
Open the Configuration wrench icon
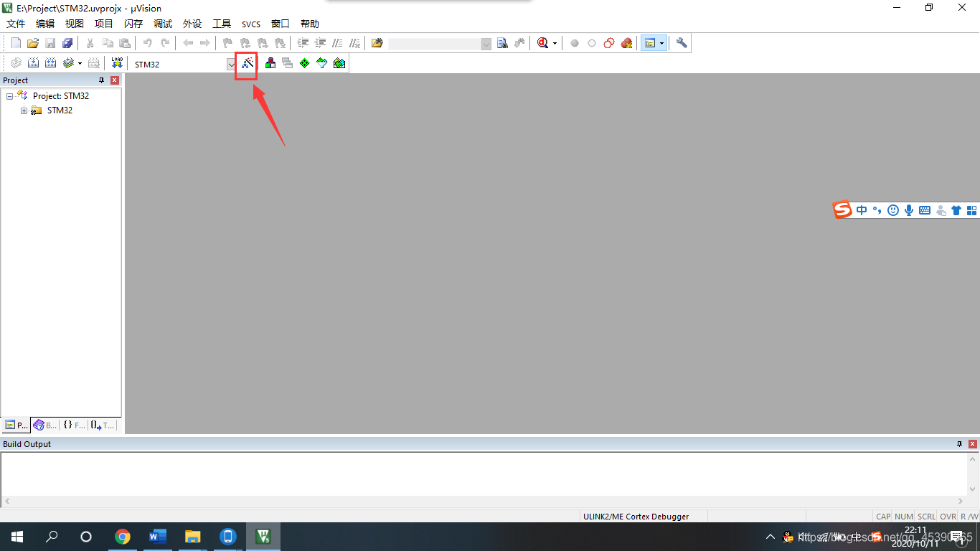[682, 43]
